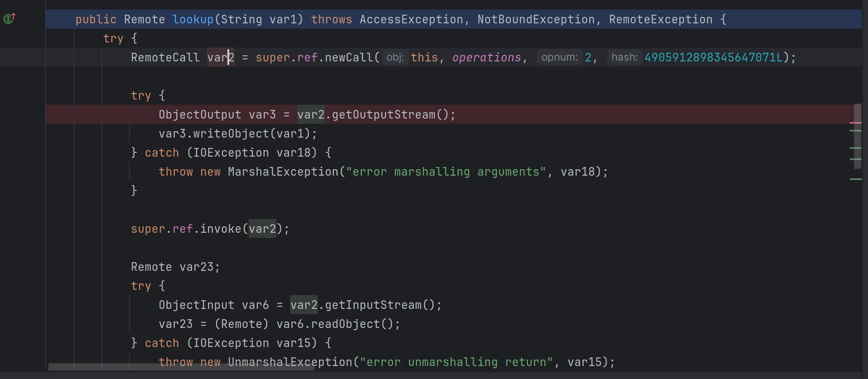The image size is (868, 379).
Task: Click the lowest green stripe marker in scrollbar
Action: [855, 179]
